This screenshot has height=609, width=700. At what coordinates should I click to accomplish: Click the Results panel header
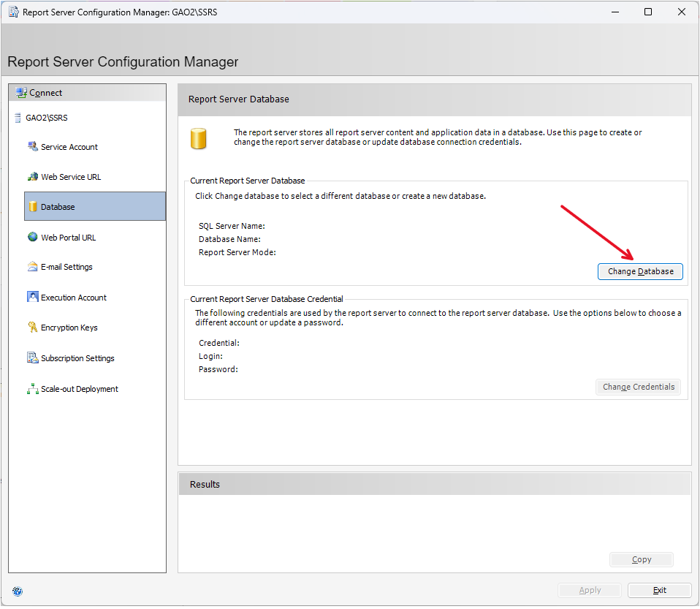[435, 484]
